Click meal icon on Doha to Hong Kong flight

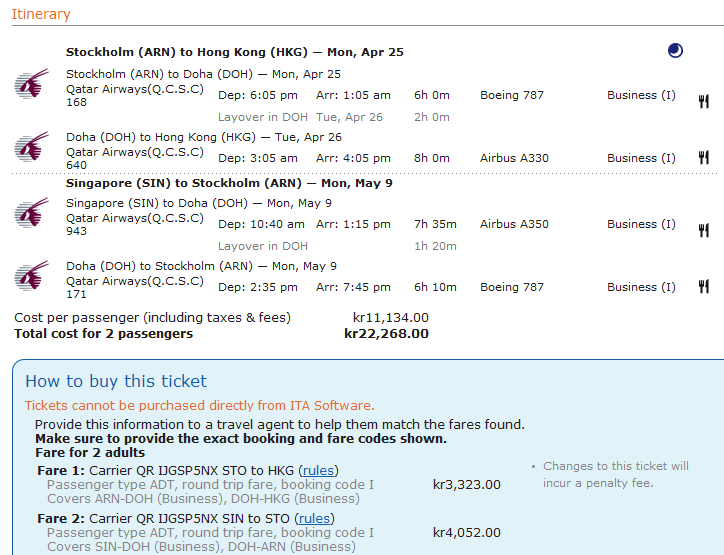click(703, 158)
